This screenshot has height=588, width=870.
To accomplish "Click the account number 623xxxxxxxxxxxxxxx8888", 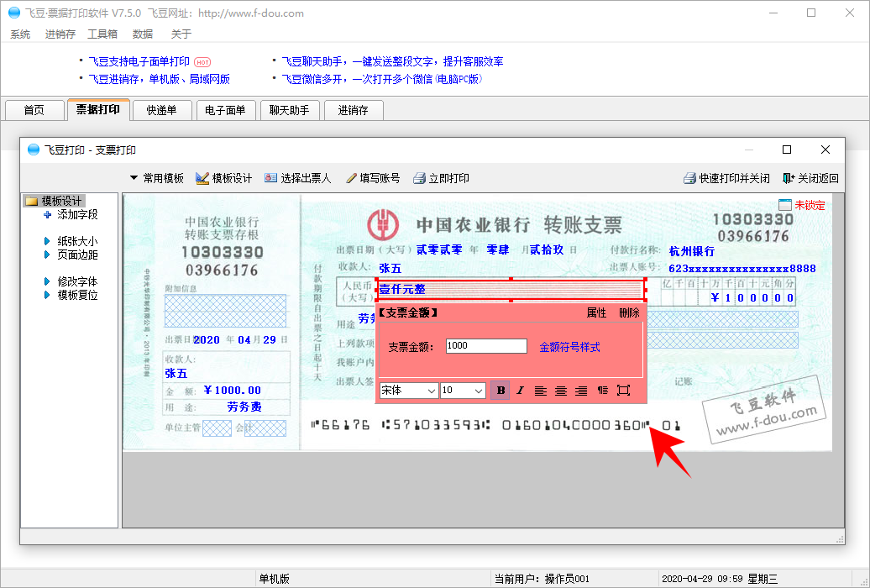I will [x=742, y=268].
